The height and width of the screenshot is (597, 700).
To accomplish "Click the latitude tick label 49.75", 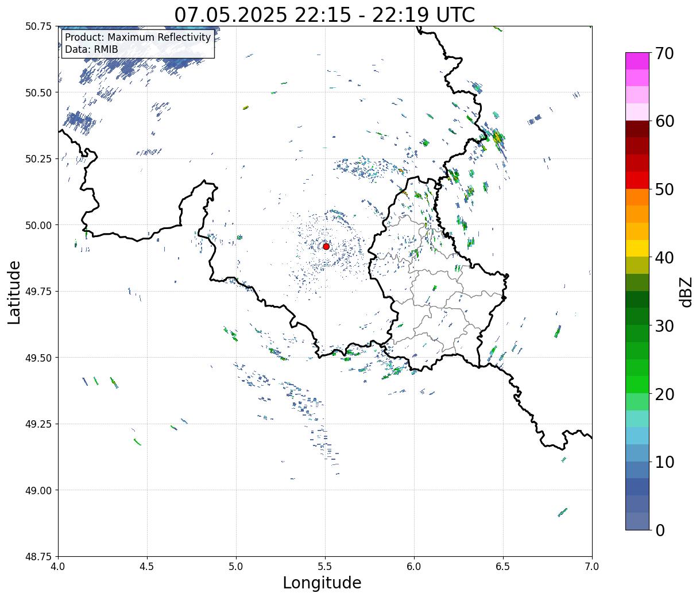I will tap(38, 292).
